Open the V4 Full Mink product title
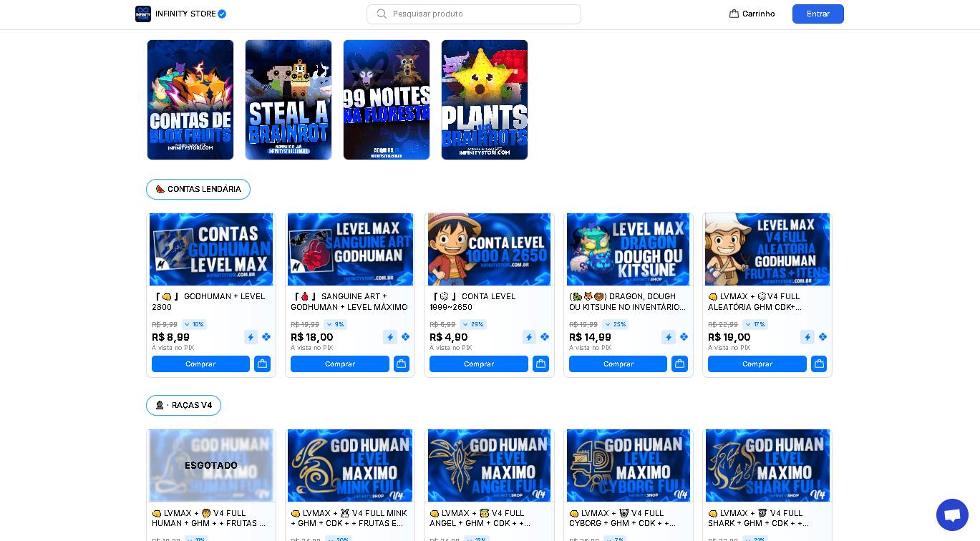This screenshot has height=541, width=980. click(349, 518)
